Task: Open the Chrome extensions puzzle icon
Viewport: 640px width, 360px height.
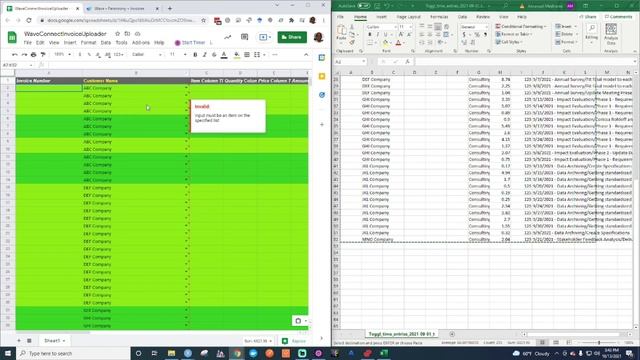Action: point(291,20)
